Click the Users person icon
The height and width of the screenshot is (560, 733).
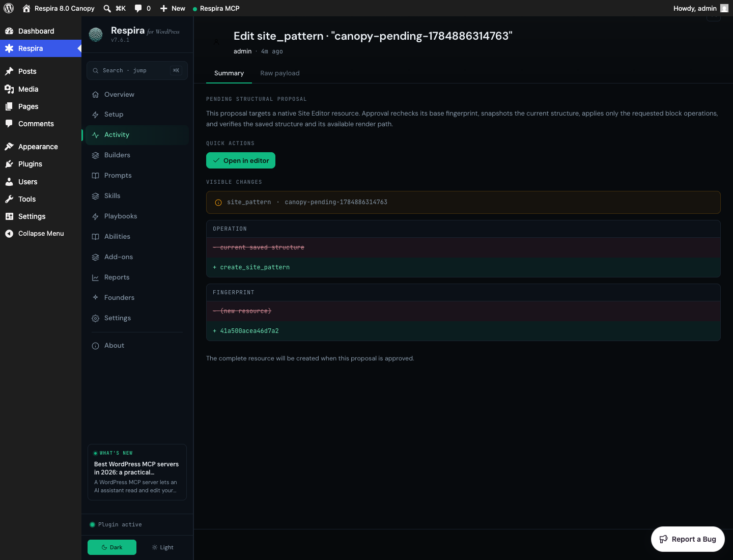coord(9,182)
